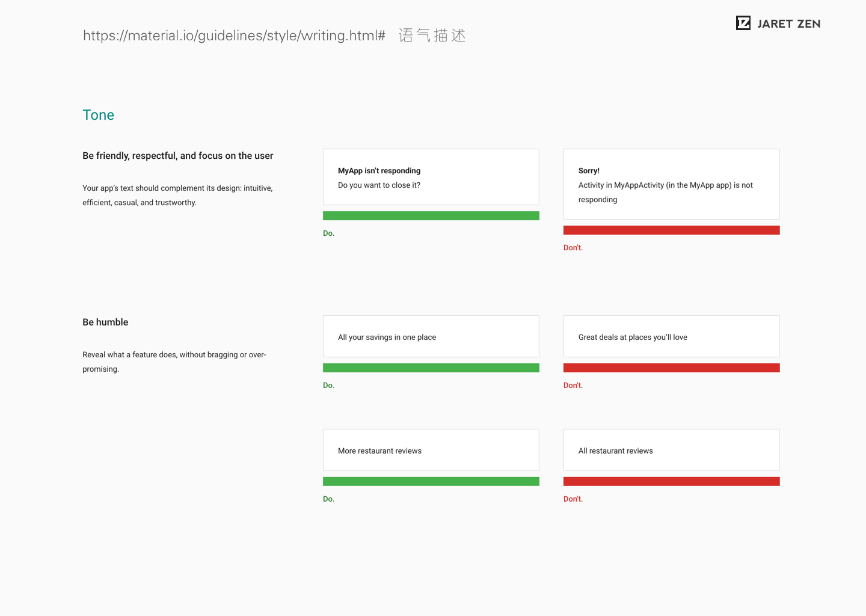The width and height of the screenshot is (866, 616).
Task: Click the "Don't." label under Sorry! card
Action: (x=573, y=248)
